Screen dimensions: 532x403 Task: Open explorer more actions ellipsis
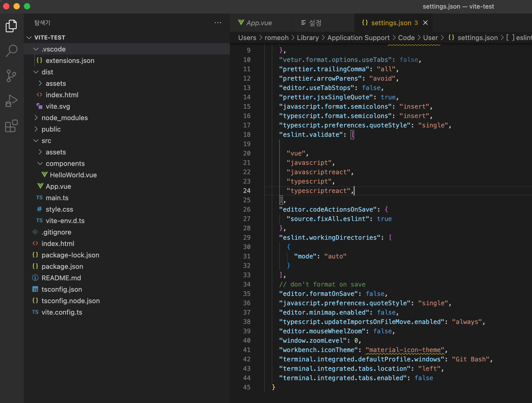point(218,23)
